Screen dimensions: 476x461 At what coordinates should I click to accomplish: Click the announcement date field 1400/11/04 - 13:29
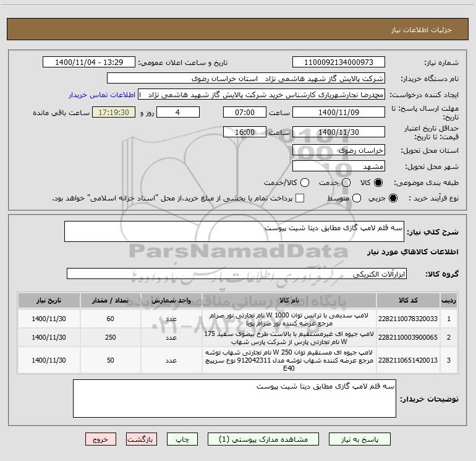point(89,62)
